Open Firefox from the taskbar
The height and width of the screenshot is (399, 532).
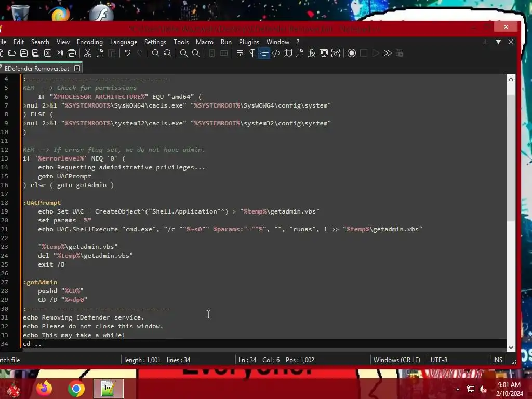point(45,389)
